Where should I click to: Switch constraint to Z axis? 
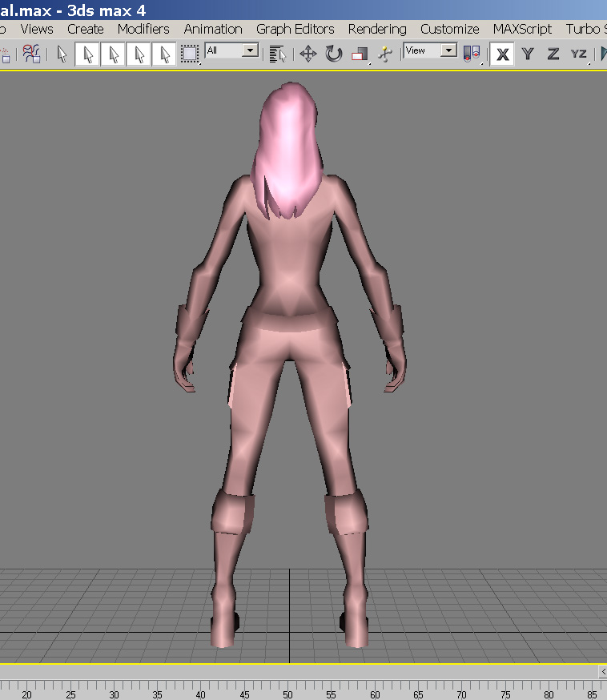click(x=553, y=54)
